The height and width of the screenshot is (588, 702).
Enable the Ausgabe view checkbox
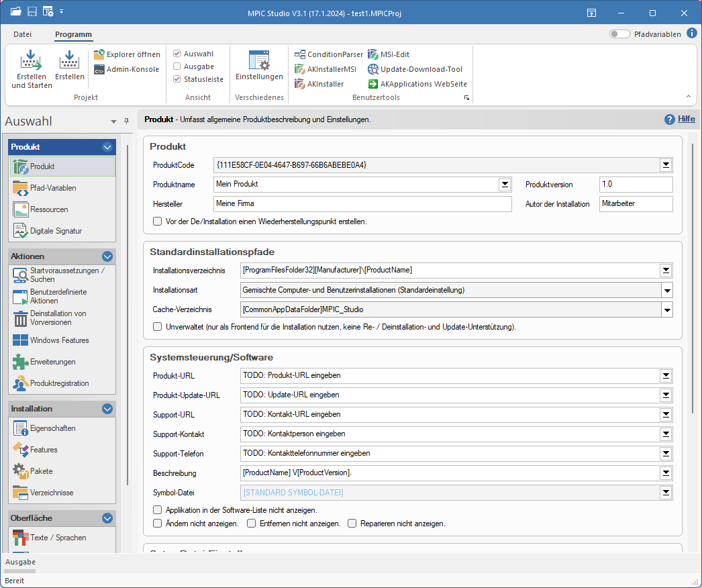coord(177,66)
